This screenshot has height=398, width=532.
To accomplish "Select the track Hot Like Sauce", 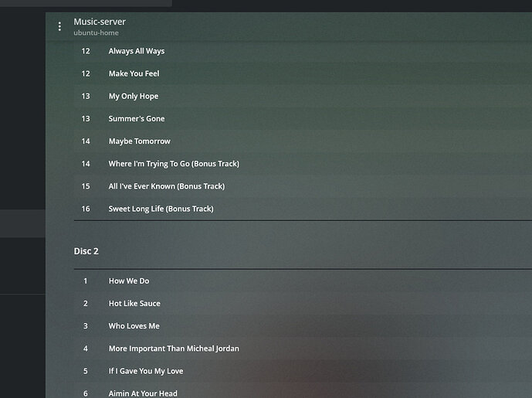I will (x=134, y=303).
